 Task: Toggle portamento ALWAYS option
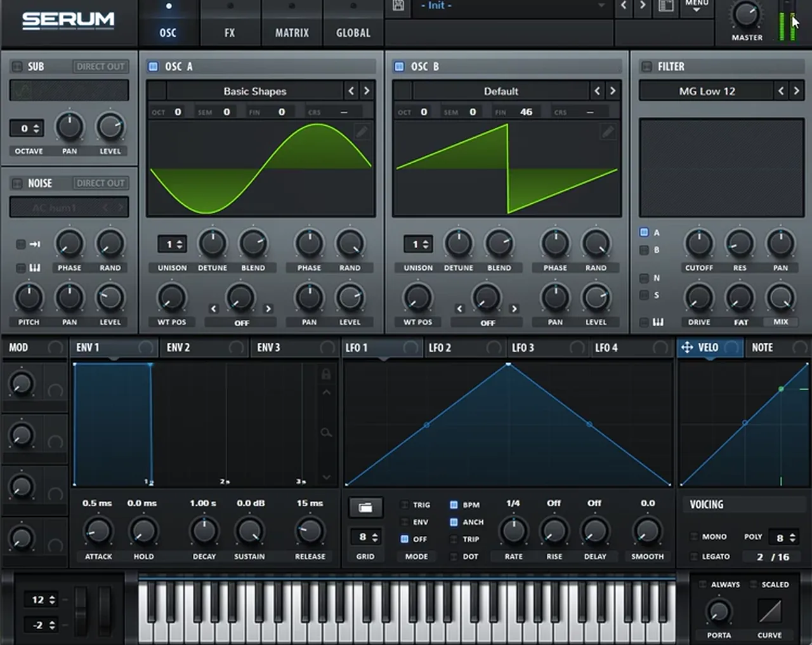coord(702,584)
